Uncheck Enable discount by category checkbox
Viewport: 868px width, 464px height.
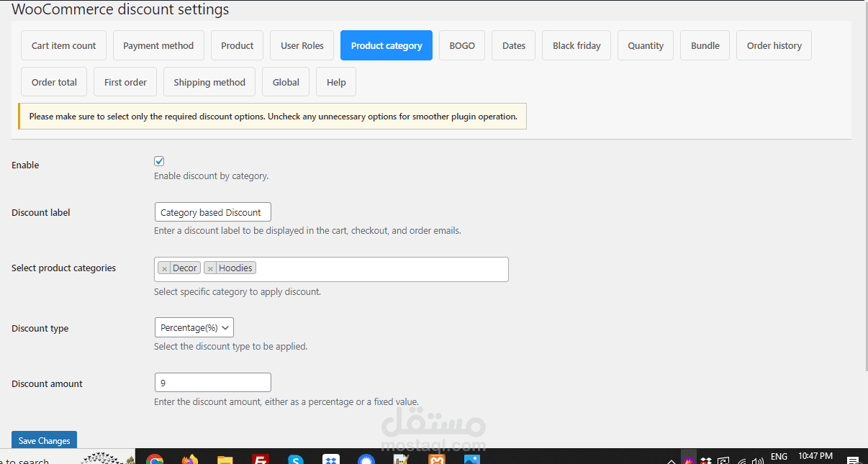(x=159, y=161)
